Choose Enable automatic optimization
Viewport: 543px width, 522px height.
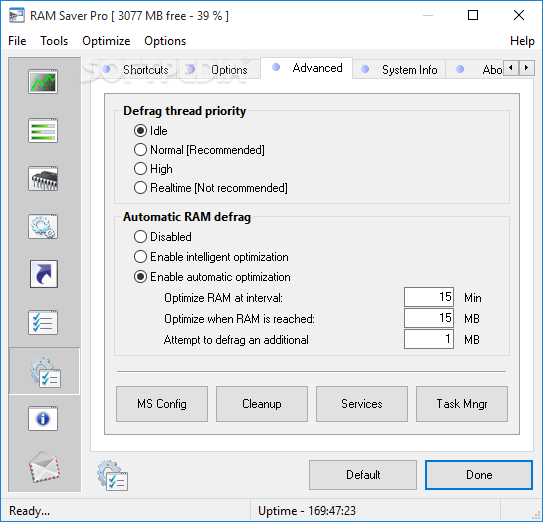click(212, 277)
